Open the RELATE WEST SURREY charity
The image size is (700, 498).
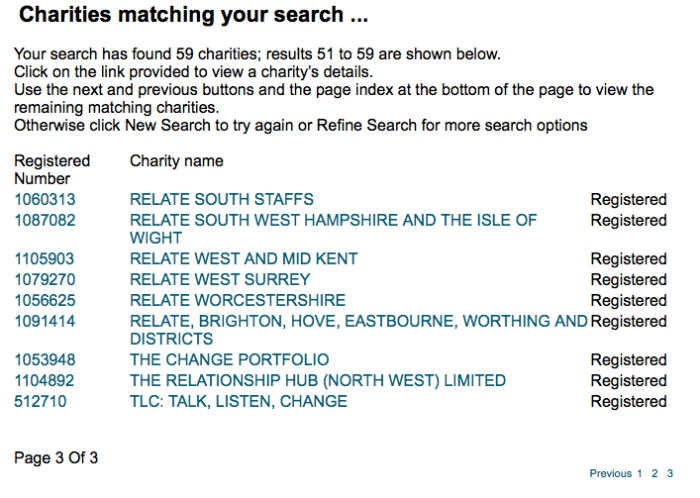220,280
